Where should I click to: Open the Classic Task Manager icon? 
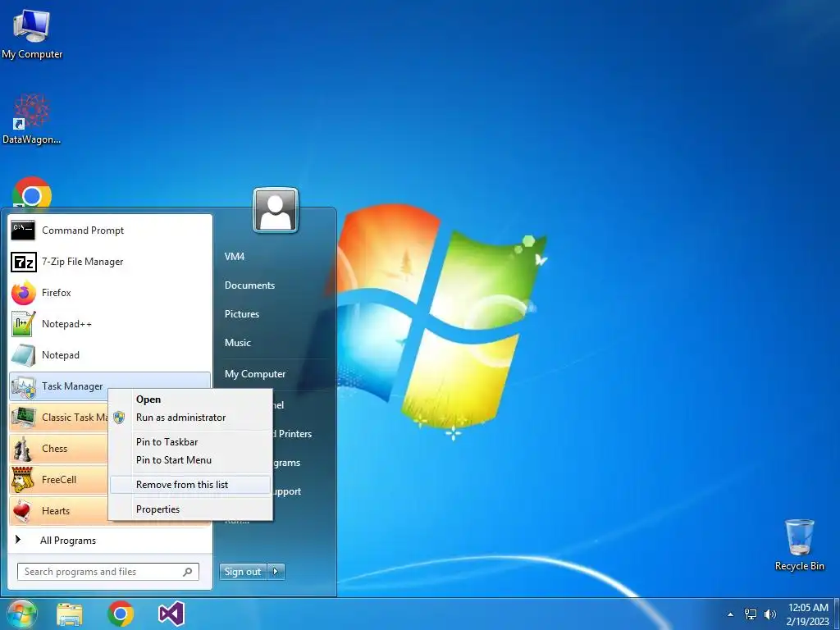click(23, 418)
